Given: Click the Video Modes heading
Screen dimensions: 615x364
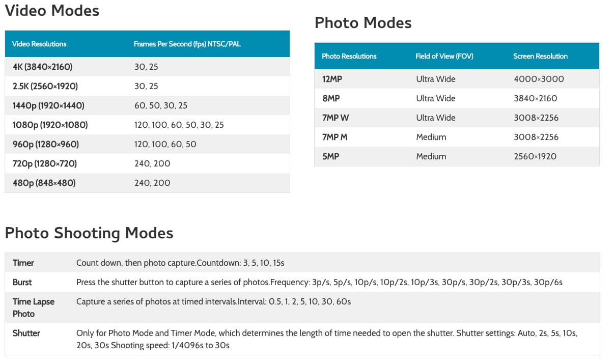Looking at the screenshot, I should (52, 11).
